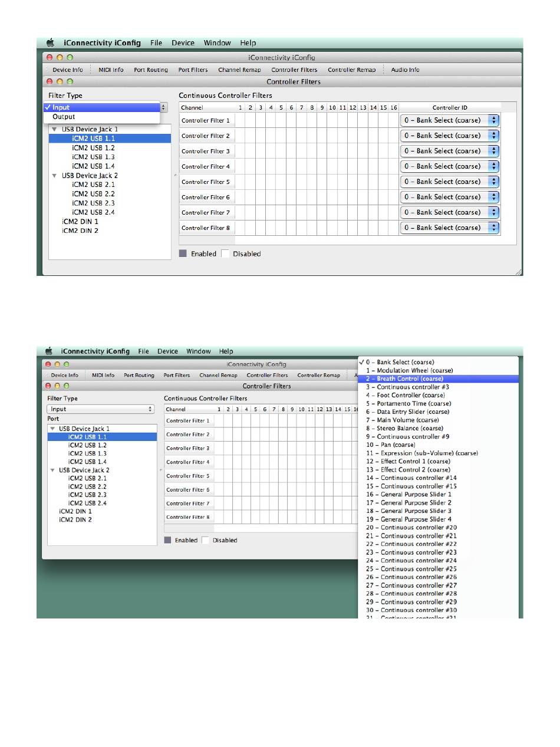Open the Filter Type dropdown in the bottom screenshot
This screenshot has height=747, width=560.
pos(101,409)
